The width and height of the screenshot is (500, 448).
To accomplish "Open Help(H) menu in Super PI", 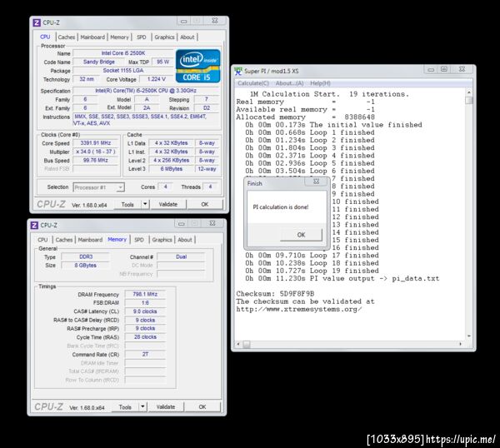I will click(320, 83).
